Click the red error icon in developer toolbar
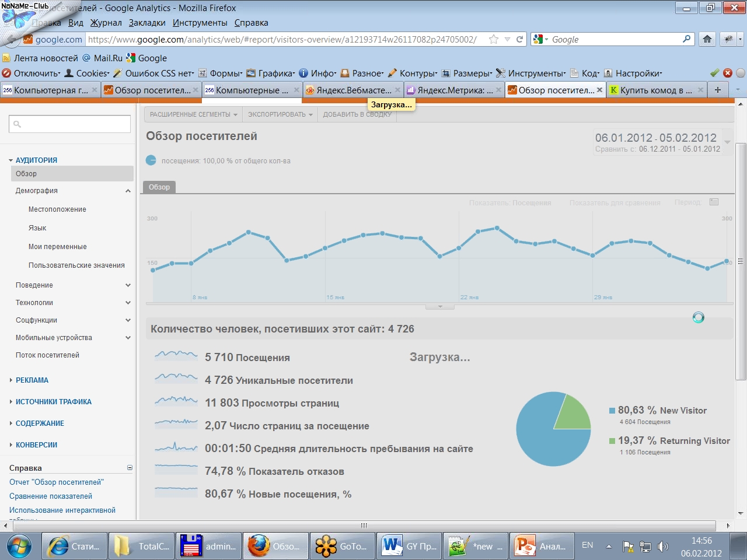This screenshot has height=560, width=747. pyautogui.click(x=728, y=73)
